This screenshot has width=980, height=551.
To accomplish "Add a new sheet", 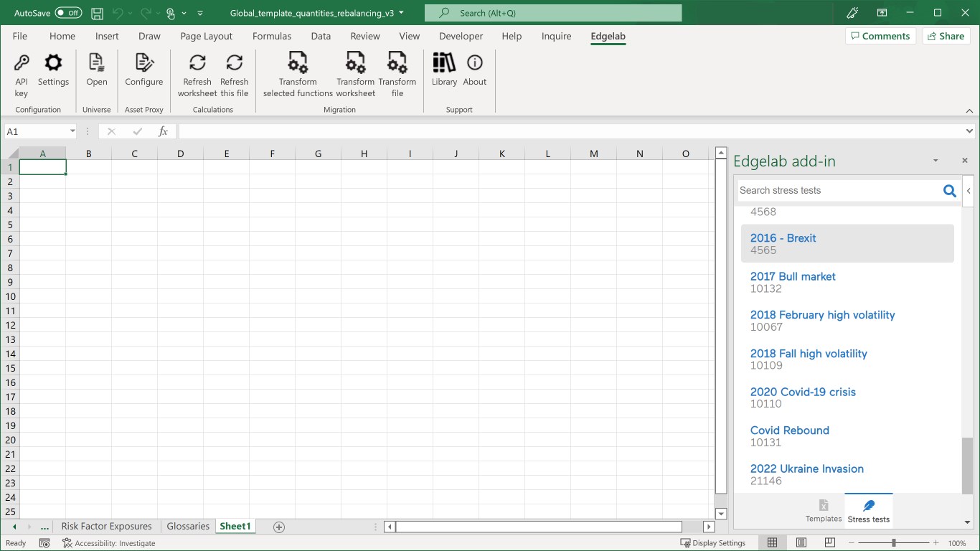I will [279, 527].
